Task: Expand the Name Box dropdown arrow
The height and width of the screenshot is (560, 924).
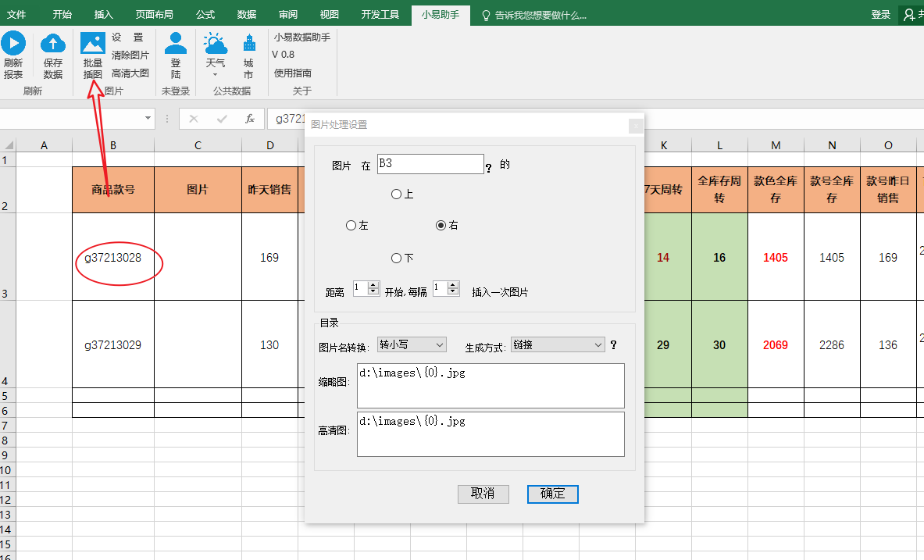Action: (148, 119)
